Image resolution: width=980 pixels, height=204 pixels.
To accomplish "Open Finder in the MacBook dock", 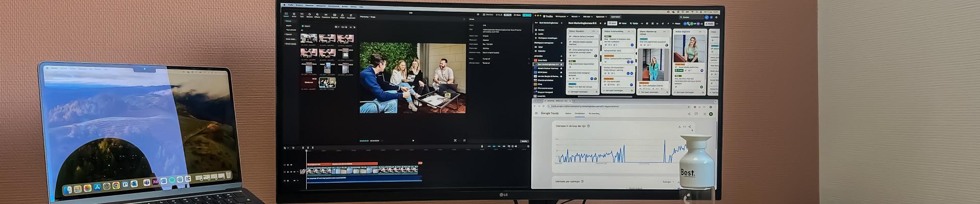I will point(68,190).
